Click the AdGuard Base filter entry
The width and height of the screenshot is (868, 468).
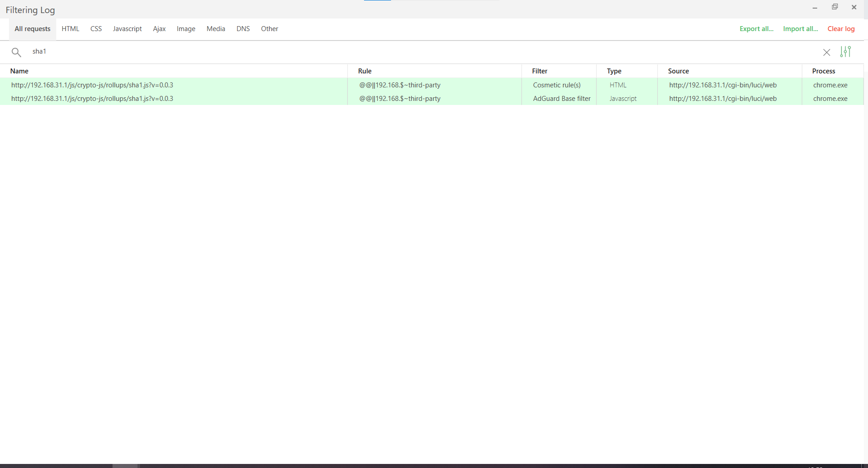click(x=561, y=99)
